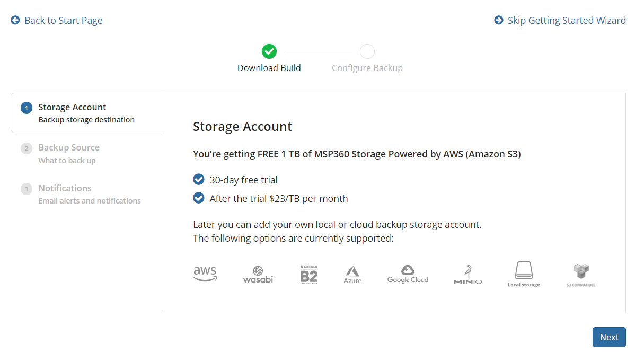The height and width of the screenshot is (361, 644).
Task: Click the 30-day free trial check icon
Action: click(x=199, y=179)
